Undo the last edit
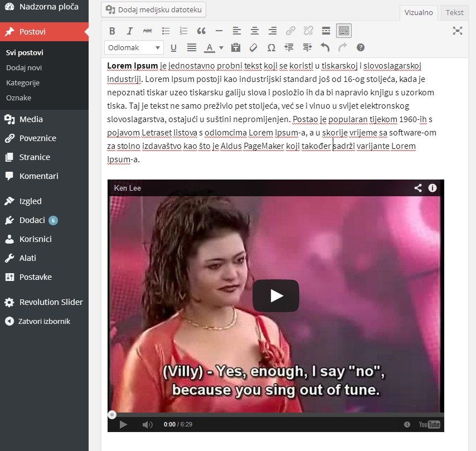The height and width of the screenshot is (451, 476). point(325,48)
